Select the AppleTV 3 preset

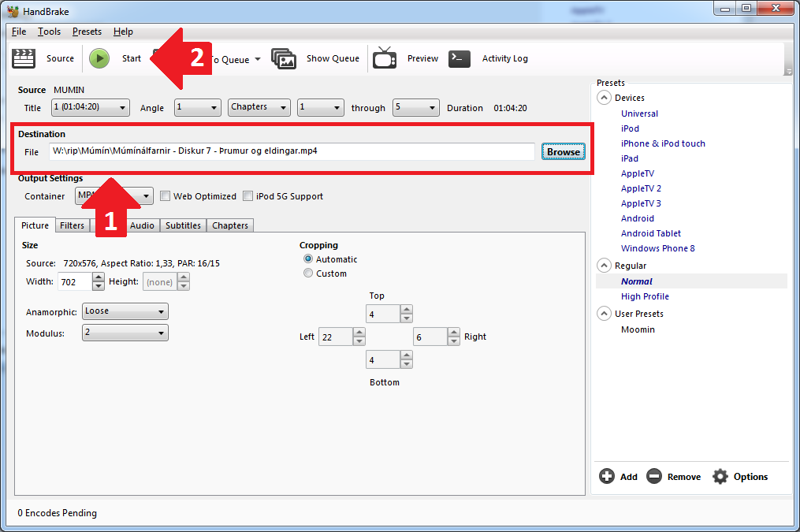[641, 203]
